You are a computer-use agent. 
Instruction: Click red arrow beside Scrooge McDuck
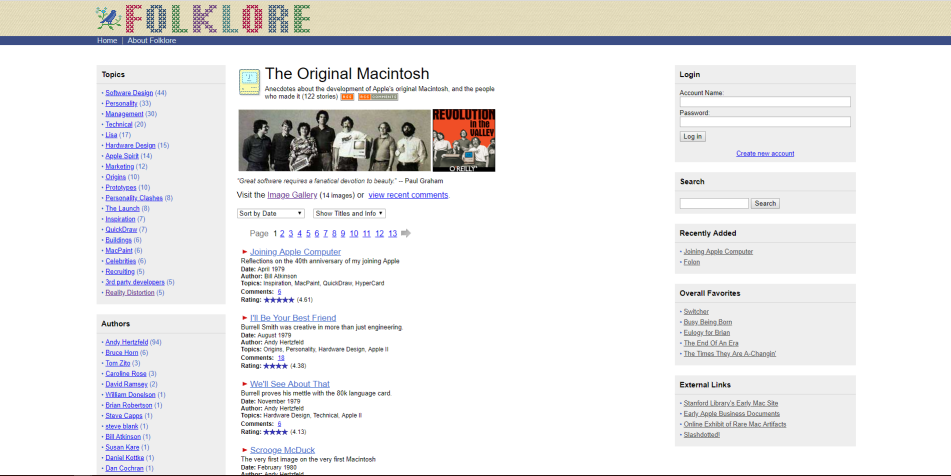(x=244, y=450)
